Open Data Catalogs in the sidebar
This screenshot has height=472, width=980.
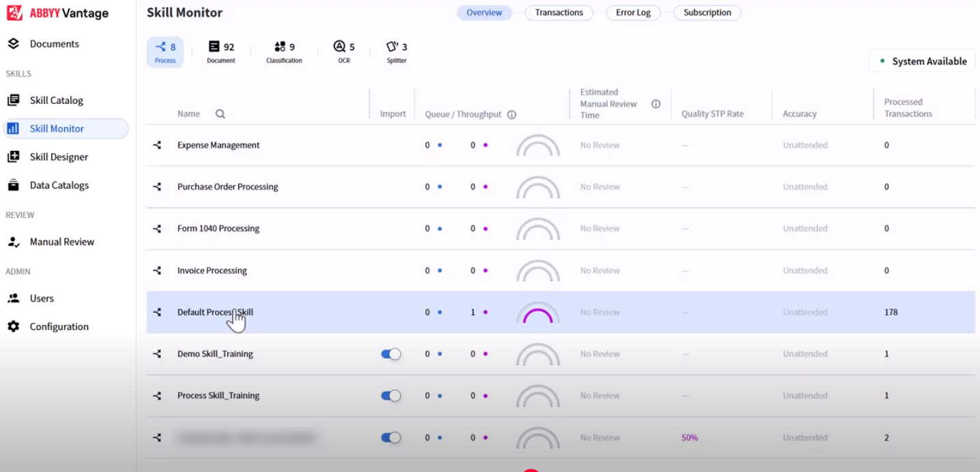pyautogui.click(x=59, y=185)
